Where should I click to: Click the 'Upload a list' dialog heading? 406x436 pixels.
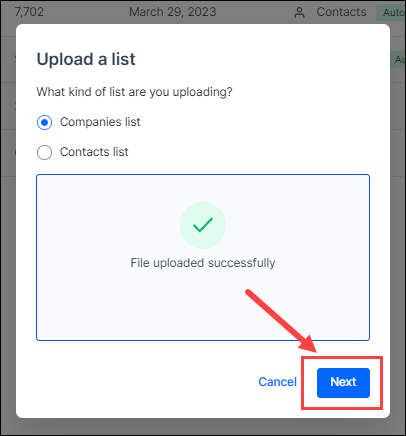click(x=86, y=59)
